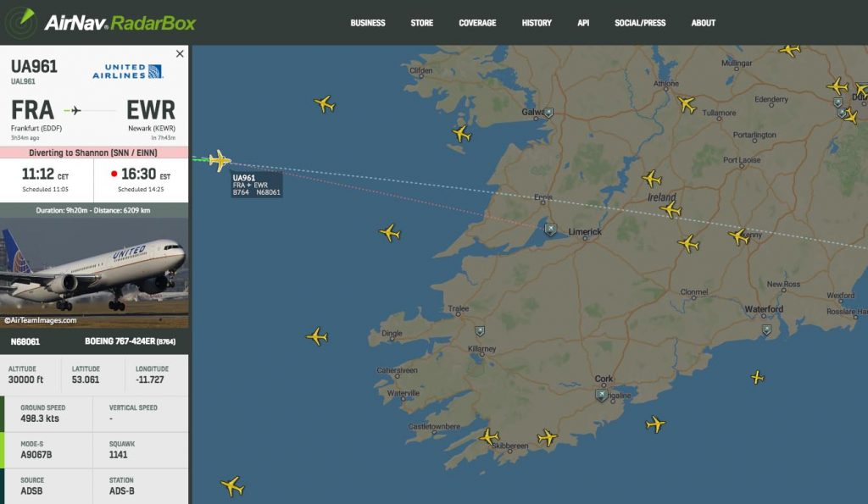Click the latitude value 53.061

tap(86, 379)
